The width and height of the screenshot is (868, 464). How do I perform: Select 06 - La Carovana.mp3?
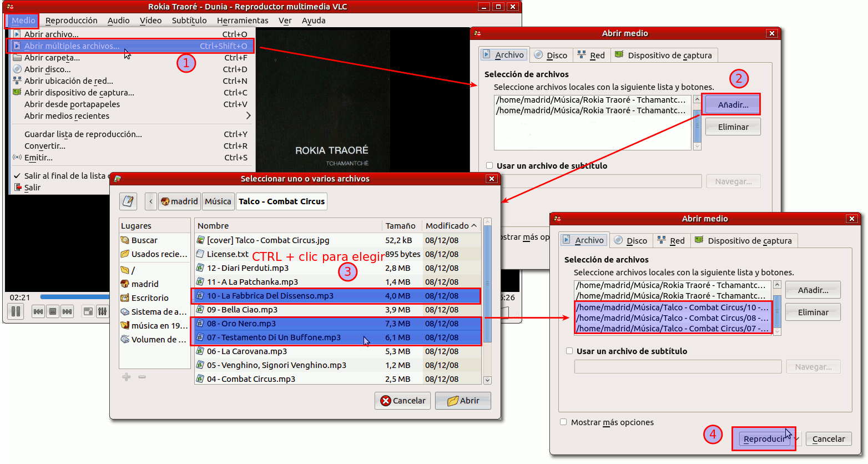point(338,351)
